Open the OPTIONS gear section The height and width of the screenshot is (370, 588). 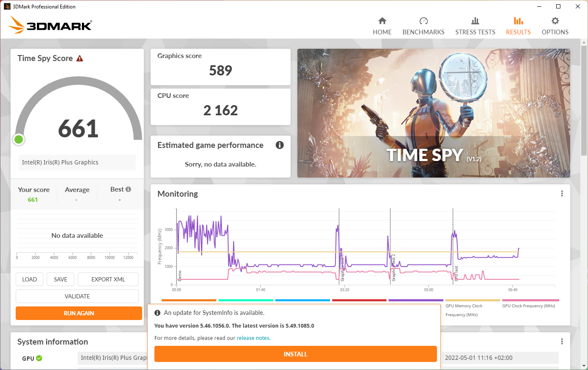[x=555, y=26]
